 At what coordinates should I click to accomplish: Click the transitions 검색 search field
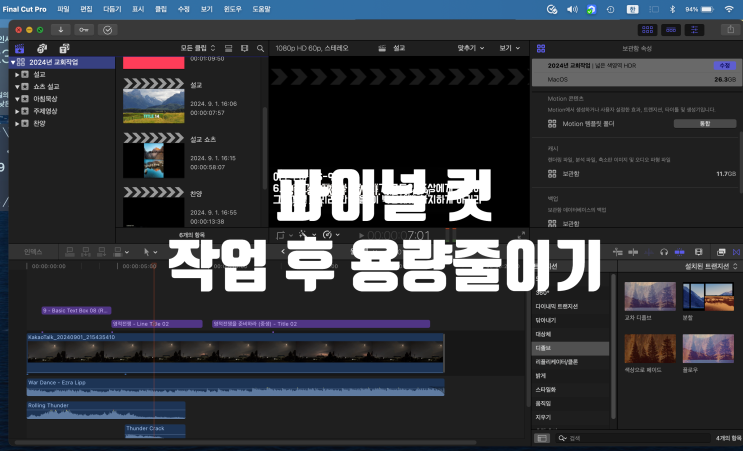pos(633,438)
